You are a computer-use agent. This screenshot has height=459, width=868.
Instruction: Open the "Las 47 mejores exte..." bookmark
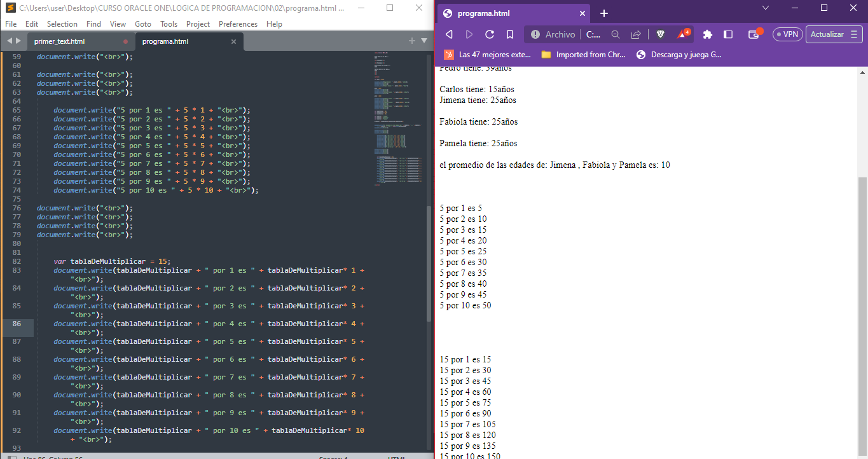click(x=488, y=55)
